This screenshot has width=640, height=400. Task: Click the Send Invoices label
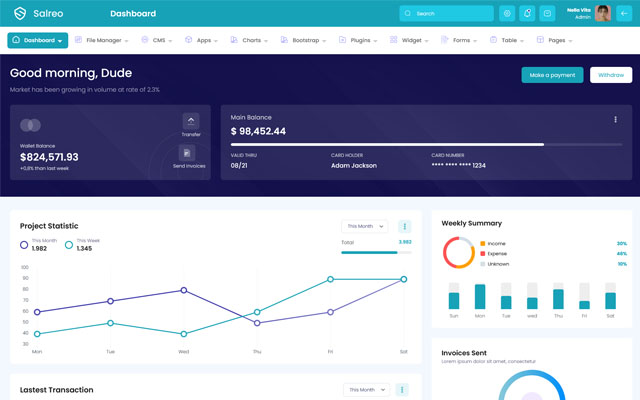pyautogui.click(x=189, y=166)
